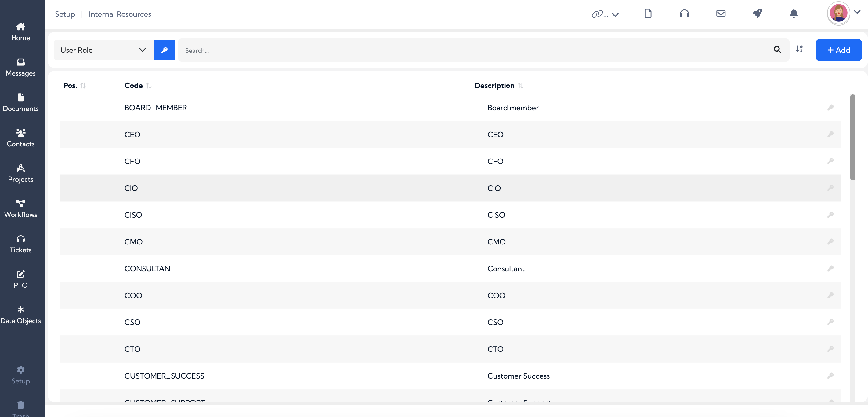868x417 pixels.
Task: Open the notifications bell
Action: click(794, 13)
